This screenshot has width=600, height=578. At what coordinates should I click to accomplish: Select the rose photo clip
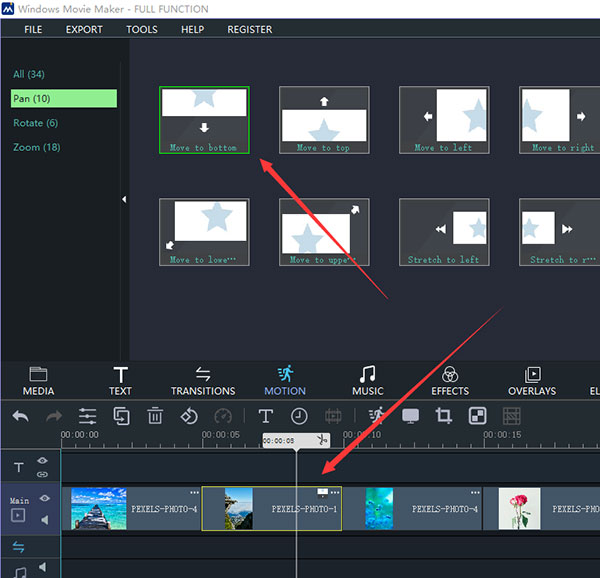pyautogui.click(x=541, y=509)
